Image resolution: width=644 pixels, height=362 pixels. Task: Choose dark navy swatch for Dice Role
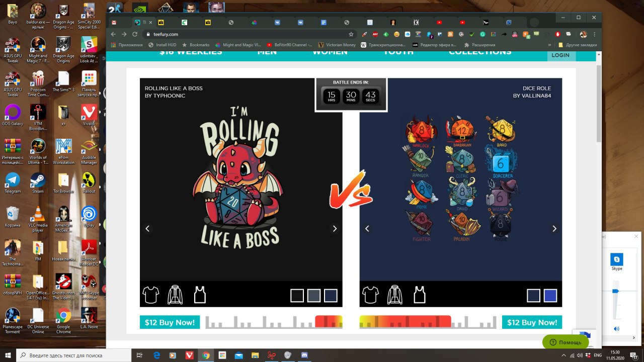click(534, 296)
